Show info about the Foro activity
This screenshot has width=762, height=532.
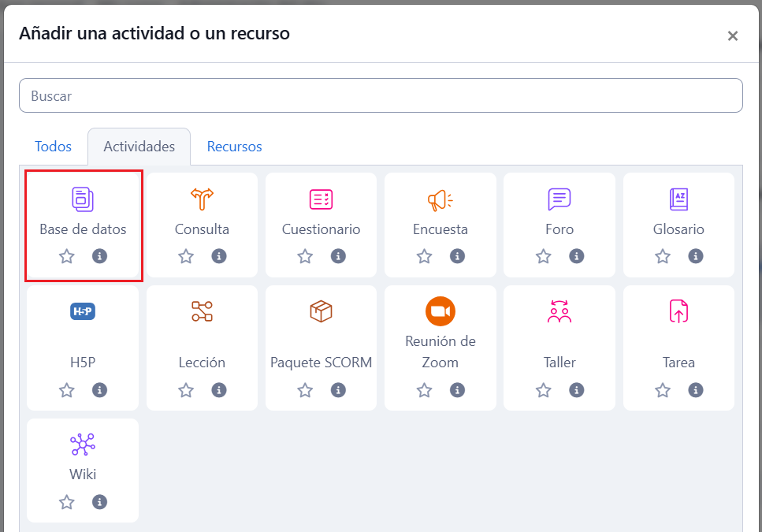[x=577, y=256]
